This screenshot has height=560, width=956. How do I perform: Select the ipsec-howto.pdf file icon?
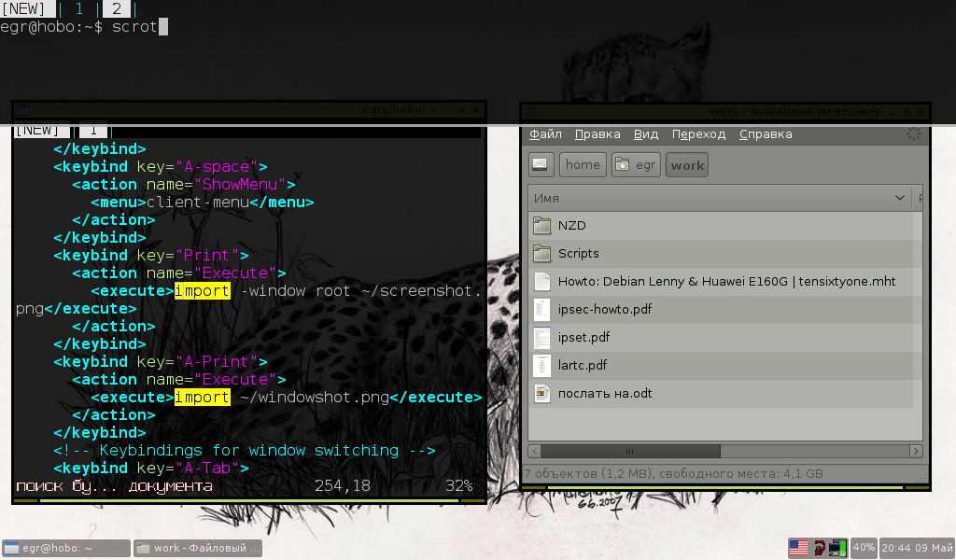541,310
